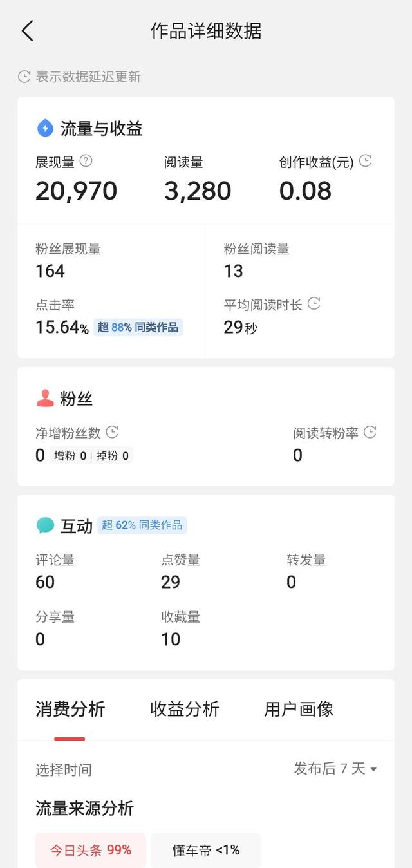
Task: Tap the red 粉丝 person icon
Action: [45, 399]
